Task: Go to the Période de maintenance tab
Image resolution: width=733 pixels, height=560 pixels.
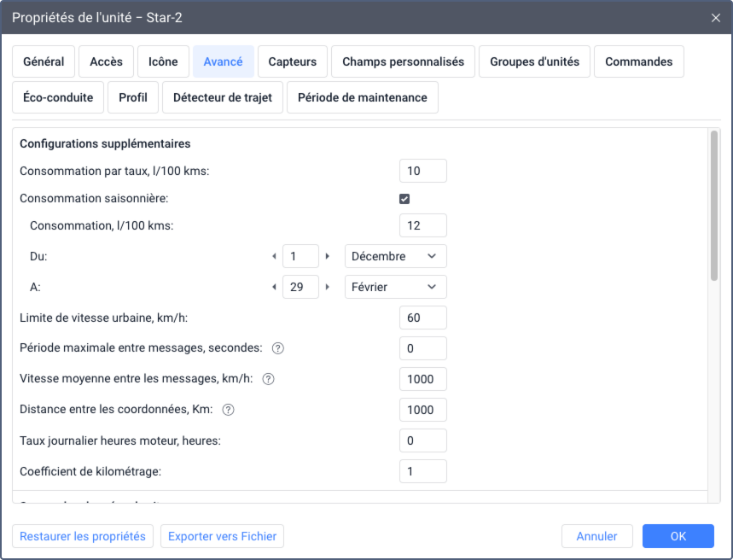Action: (362, 97)
